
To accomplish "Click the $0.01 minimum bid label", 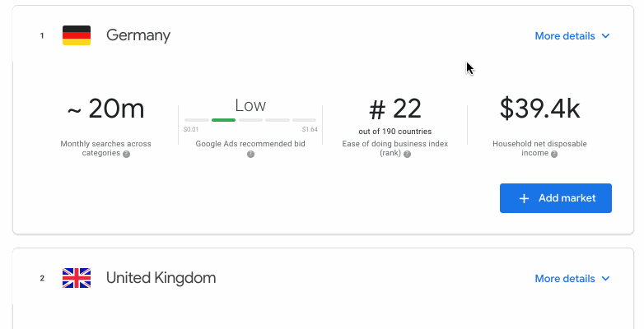I will [x=191, y=130].
